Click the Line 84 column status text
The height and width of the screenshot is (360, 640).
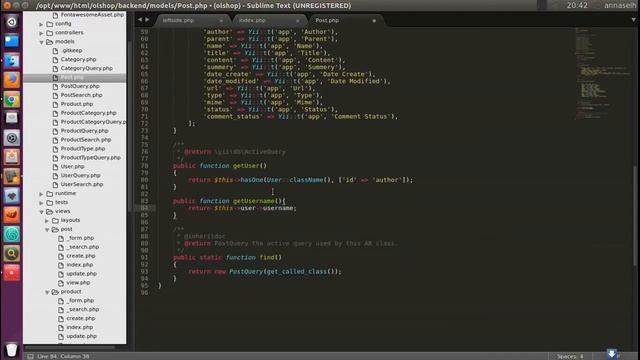click(x=63, y=356)
